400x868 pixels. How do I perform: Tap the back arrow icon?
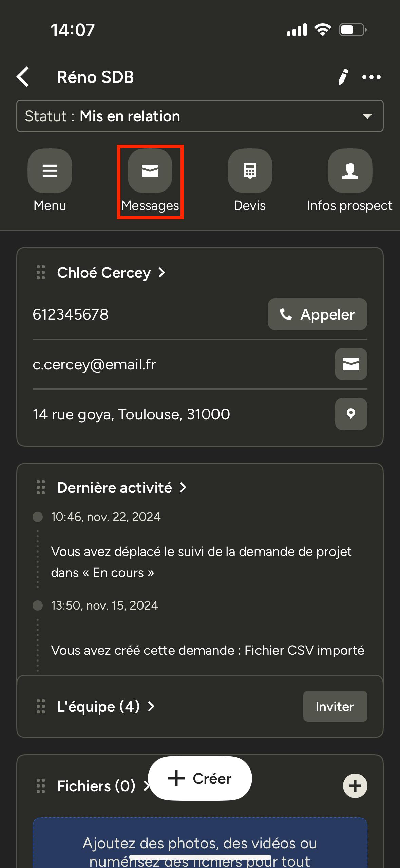coord(23,77)
